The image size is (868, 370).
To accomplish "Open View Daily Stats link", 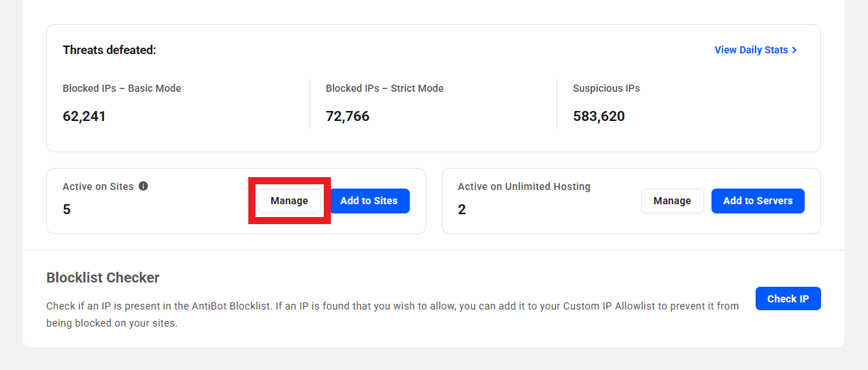I will pyautogui.click(x=756, y=50).
